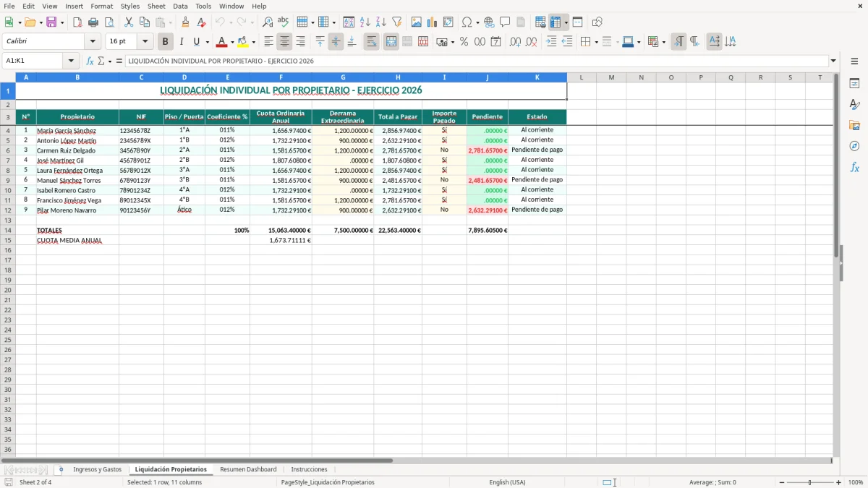868x488 pixels.
Task: Open the Format menu
Action: [x=101, y=6]
